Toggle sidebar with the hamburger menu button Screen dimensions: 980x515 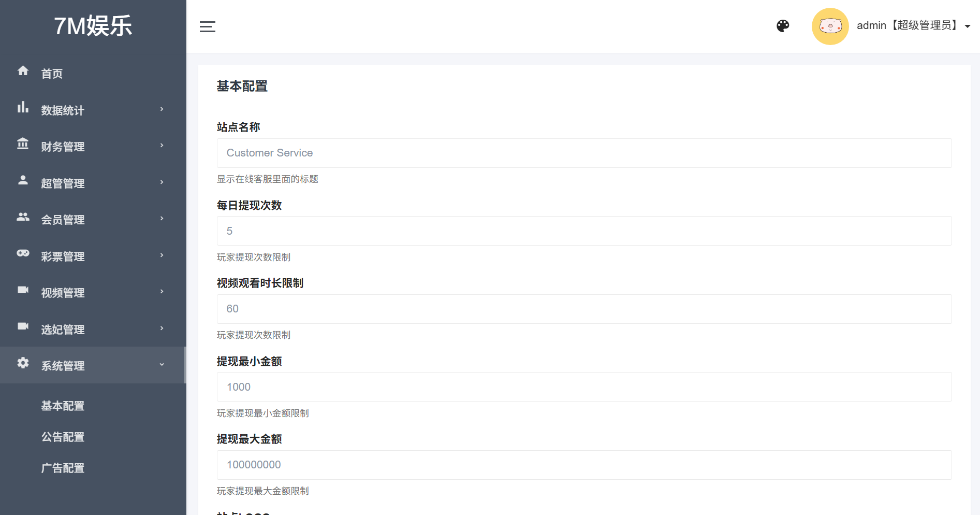(x=208, y=26)
